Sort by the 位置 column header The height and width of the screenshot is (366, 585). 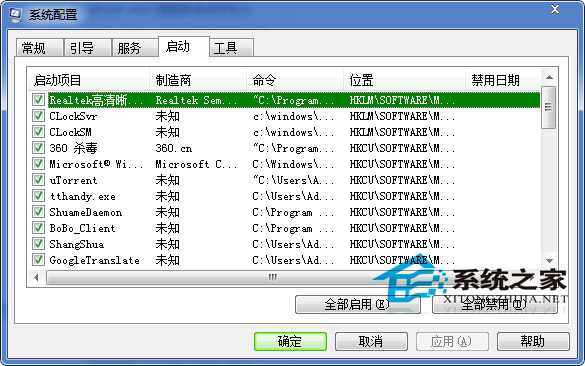[x=404, y=80]
